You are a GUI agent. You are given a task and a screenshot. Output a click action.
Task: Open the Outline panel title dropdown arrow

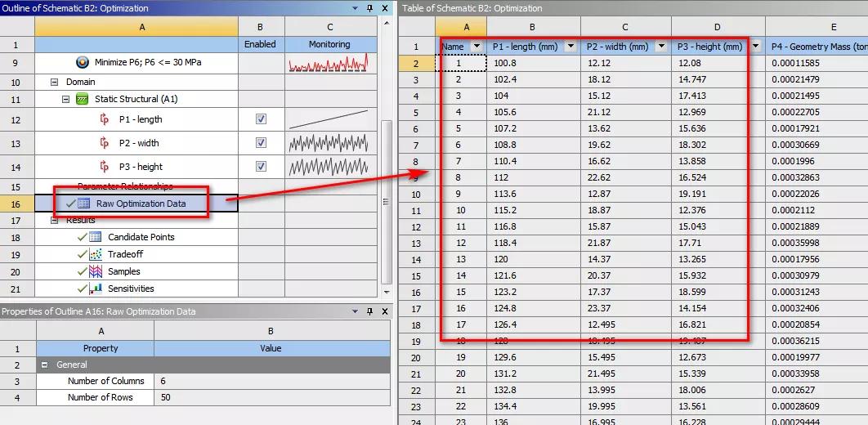(x=356, y=8)
